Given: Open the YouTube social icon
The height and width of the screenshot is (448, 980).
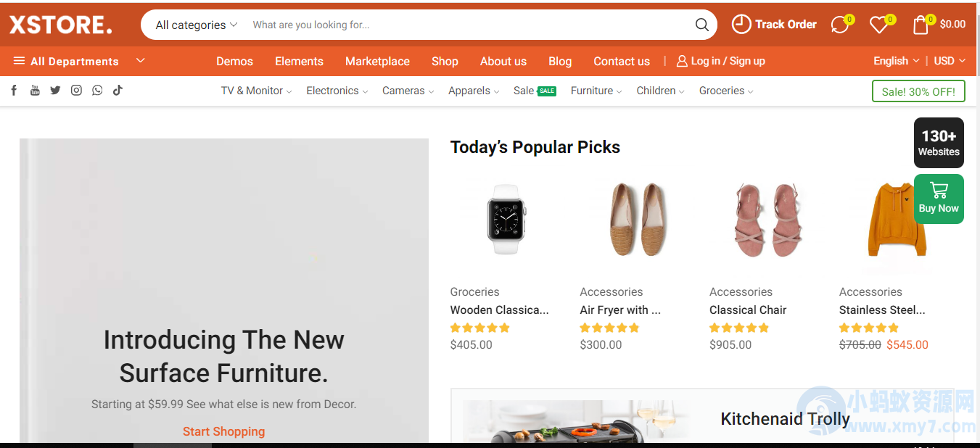Looking at the screenshot, I should 34,90.
